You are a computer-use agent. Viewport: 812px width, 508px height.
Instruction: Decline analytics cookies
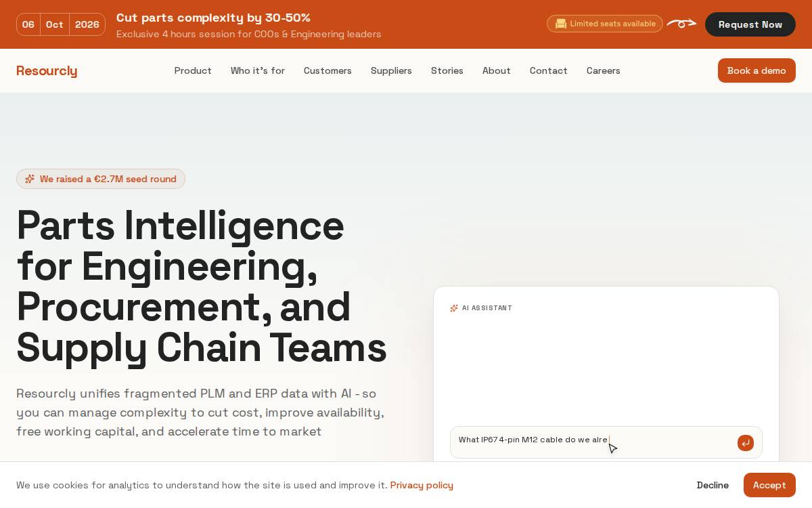(x=713, y=485)
